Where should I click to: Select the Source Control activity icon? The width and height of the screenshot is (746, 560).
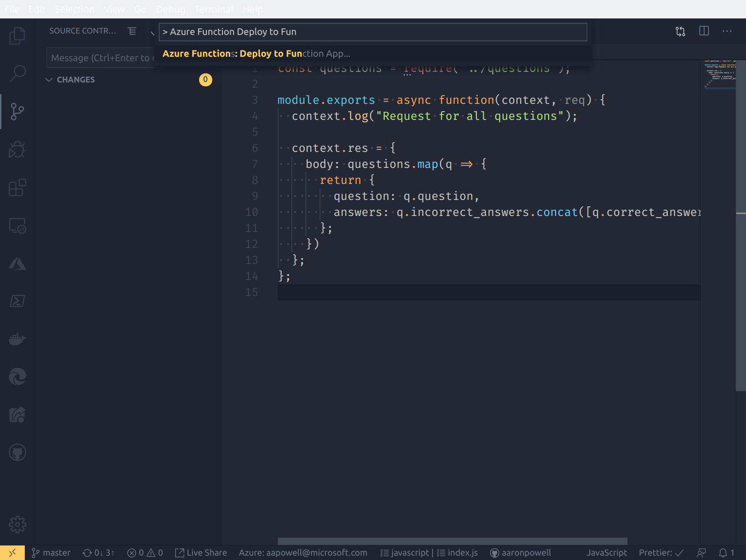[17, 112]
